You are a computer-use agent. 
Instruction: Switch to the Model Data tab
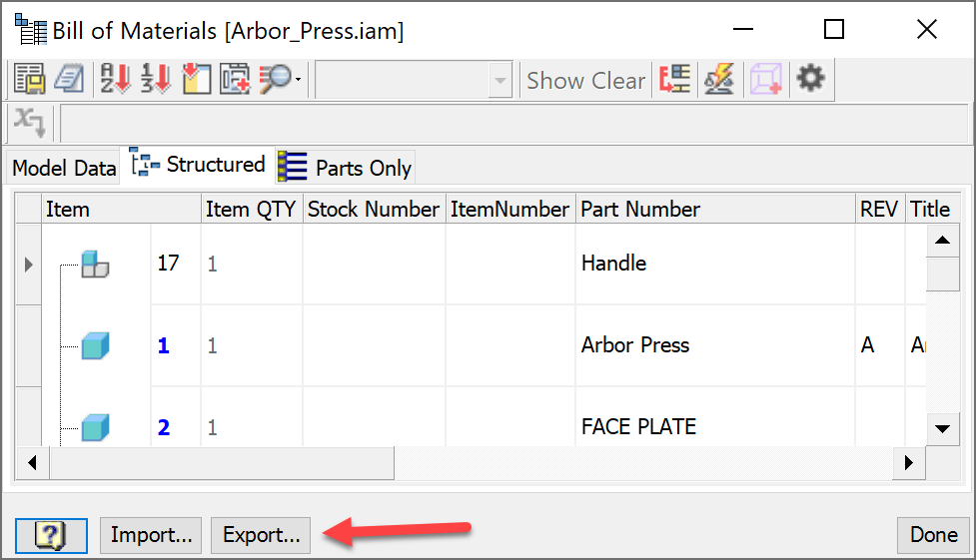point(64,168)
